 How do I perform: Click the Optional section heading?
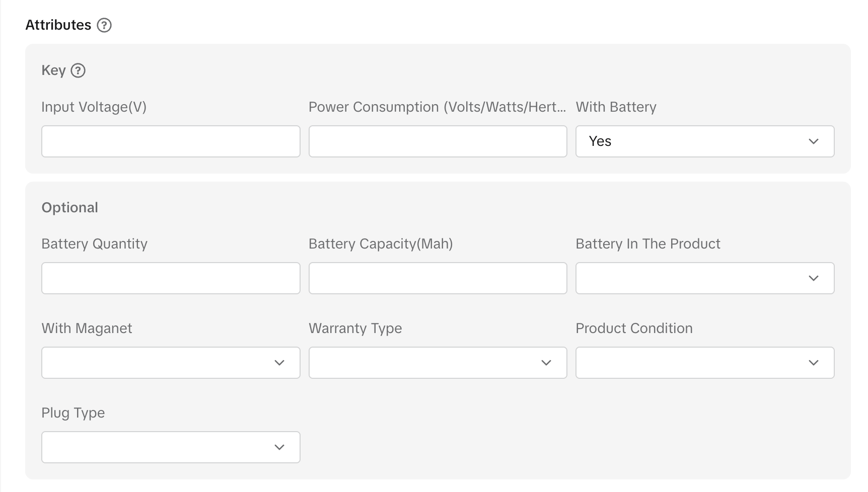pyautogui.click(x=69, y=208)
